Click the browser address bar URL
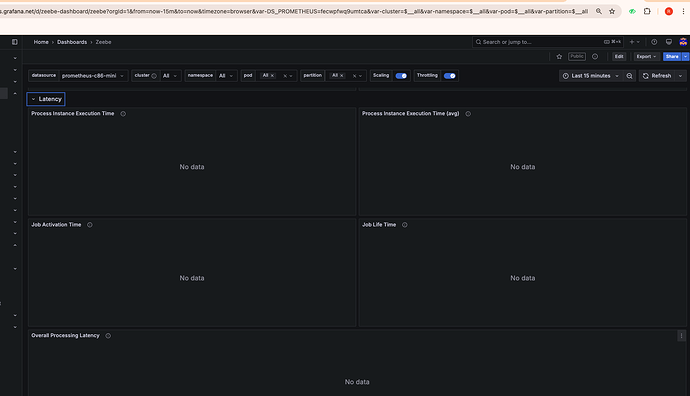This screenshot has width=690, height=396. pos(295,11)
